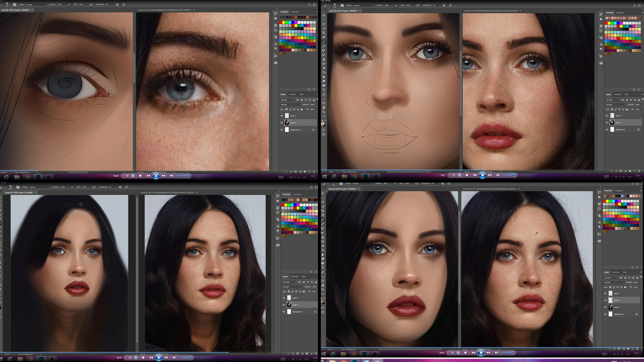The image size is (644, 362).
Task: Select the Move tool in bottom-right window
Action: tap(323, 193)
